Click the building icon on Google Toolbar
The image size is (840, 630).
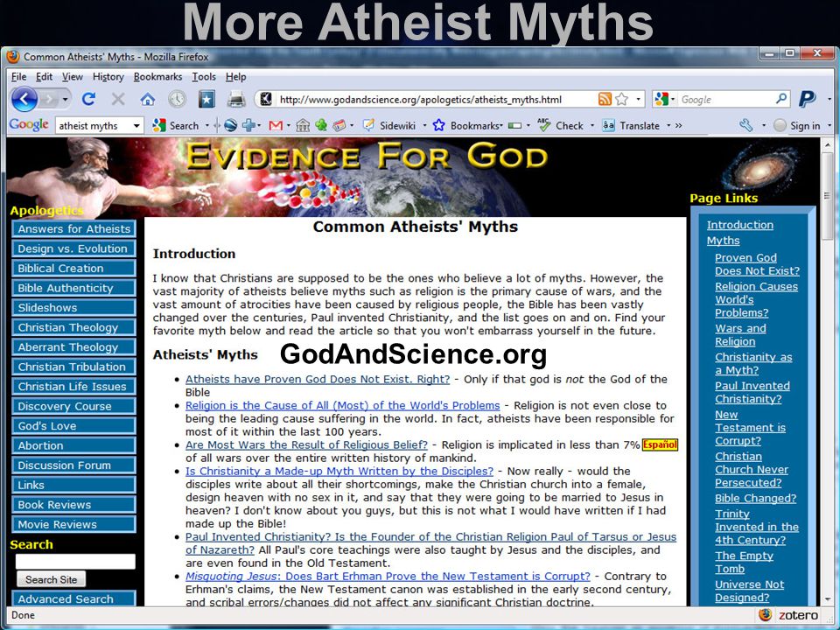[304, 125]
